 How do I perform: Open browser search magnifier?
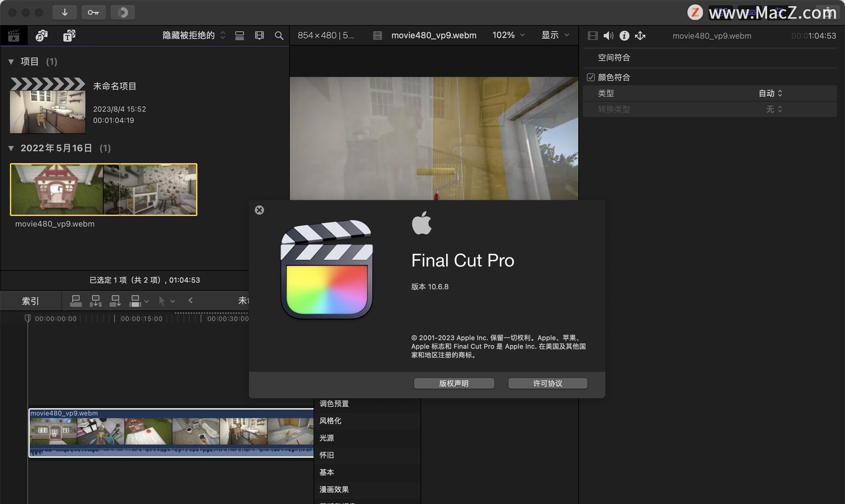279,36
